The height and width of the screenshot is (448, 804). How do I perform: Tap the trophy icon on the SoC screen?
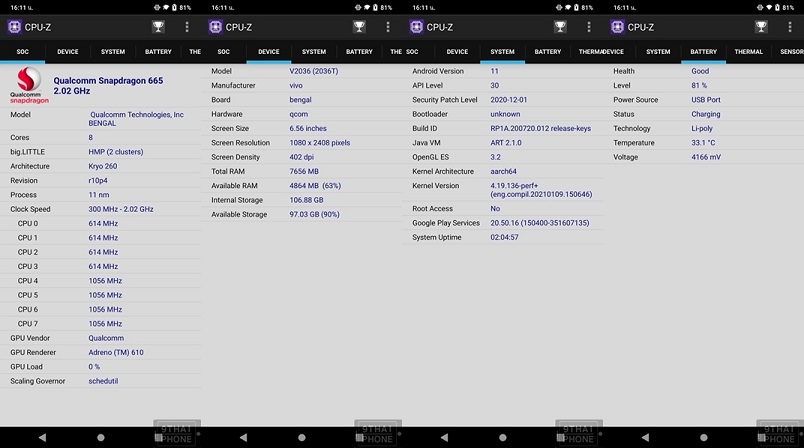[158, 27]
